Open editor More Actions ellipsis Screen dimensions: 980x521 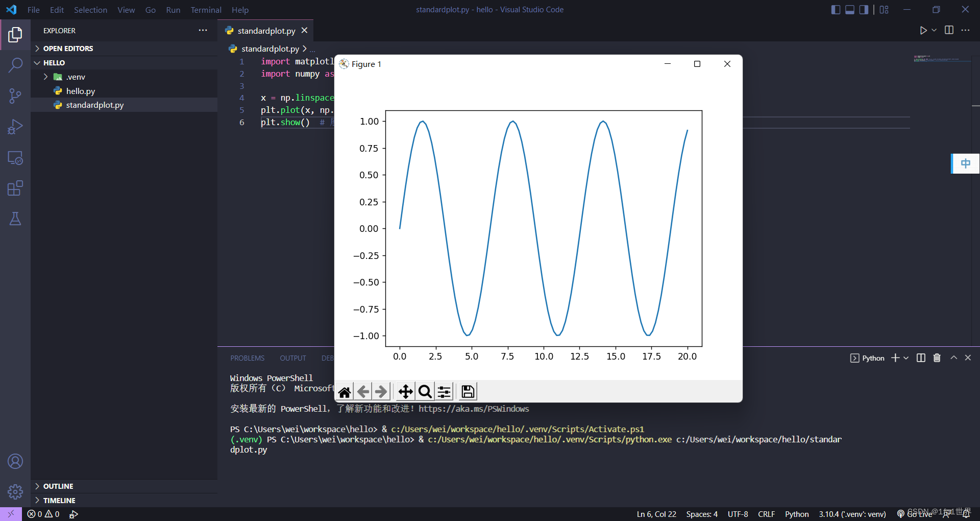pos(965,30)
